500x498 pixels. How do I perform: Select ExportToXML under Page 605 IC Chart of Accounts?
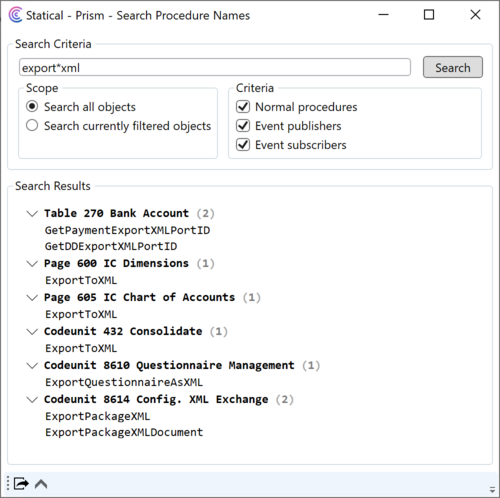pyautogui.click(x=81, y=314)
